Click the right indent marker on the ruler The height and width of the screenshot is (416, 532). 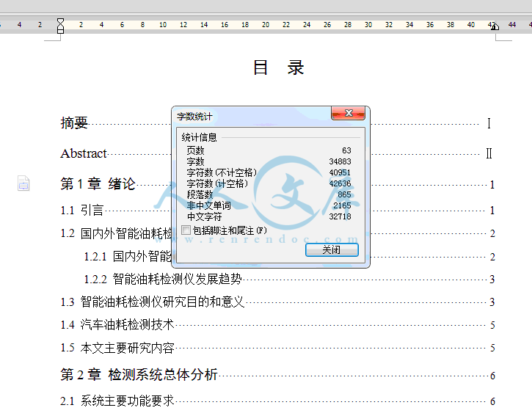point(495,27)
